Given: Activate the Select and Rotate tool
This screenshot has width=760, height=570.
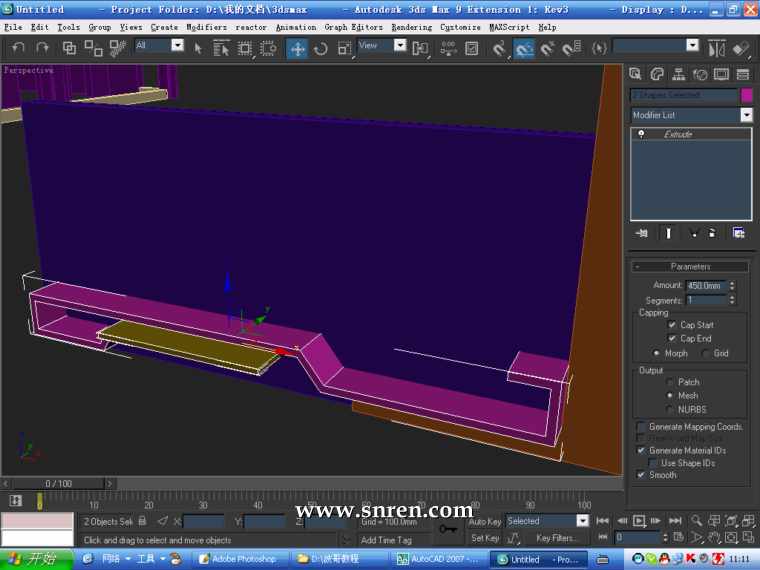Looking at the screenshot, I should tap(320, 48).
